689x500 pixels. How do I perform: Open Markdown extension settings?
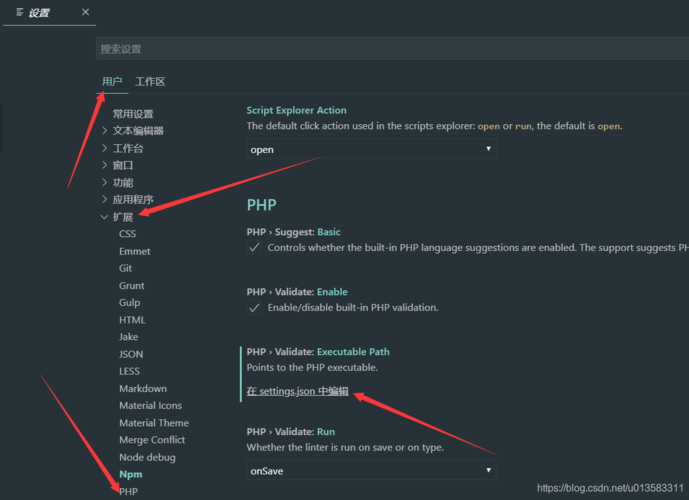143,389
